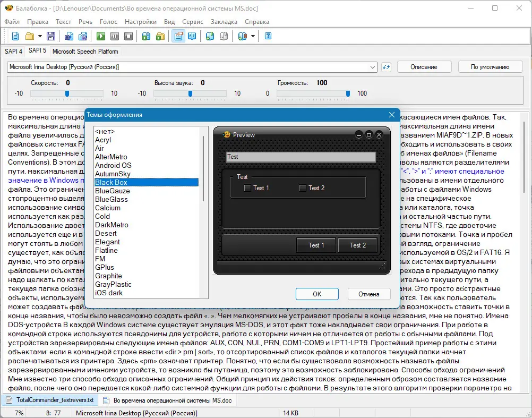The image size is (532, 418).
Task: Click the AB dictionary book icon
Action: click(x=192, y=36)
